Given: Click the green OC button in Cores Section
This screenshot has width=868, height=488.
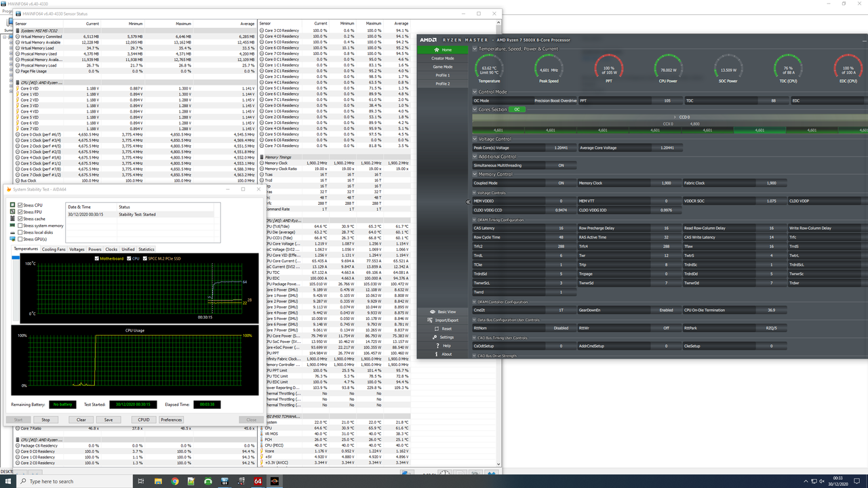Looking at the screenshot, I should pos(517,109).
